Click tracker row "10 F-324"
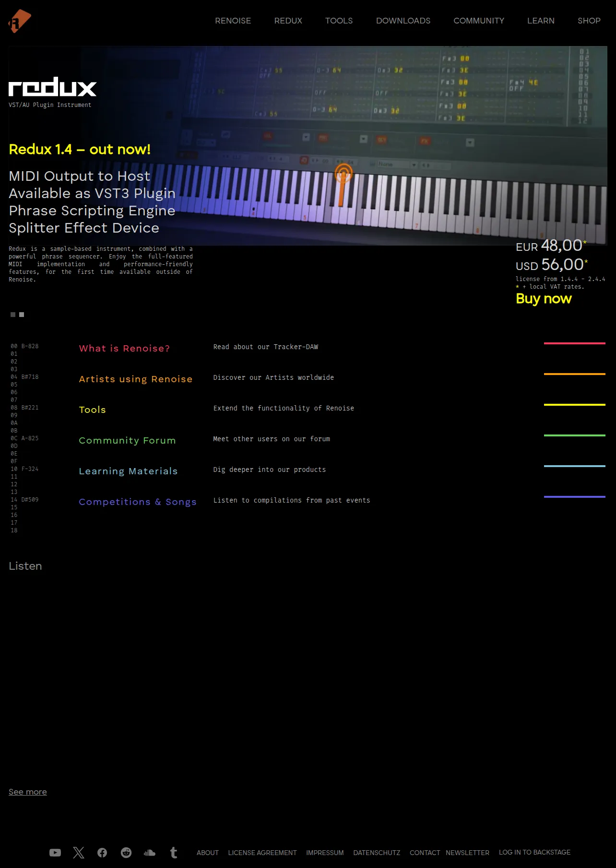 [24, 469]
